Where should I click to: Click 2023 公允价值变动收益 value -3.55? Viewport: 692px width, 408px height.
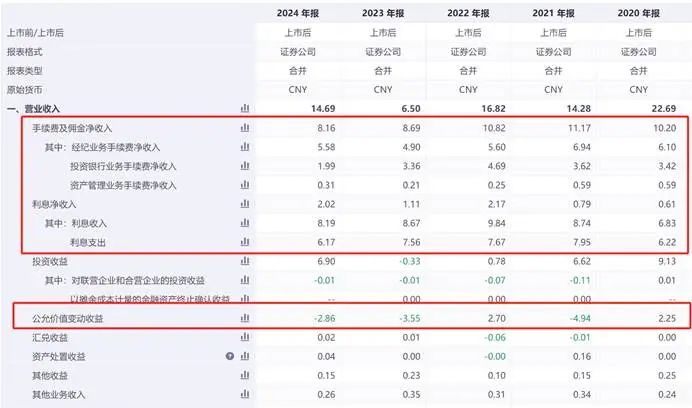410,318
